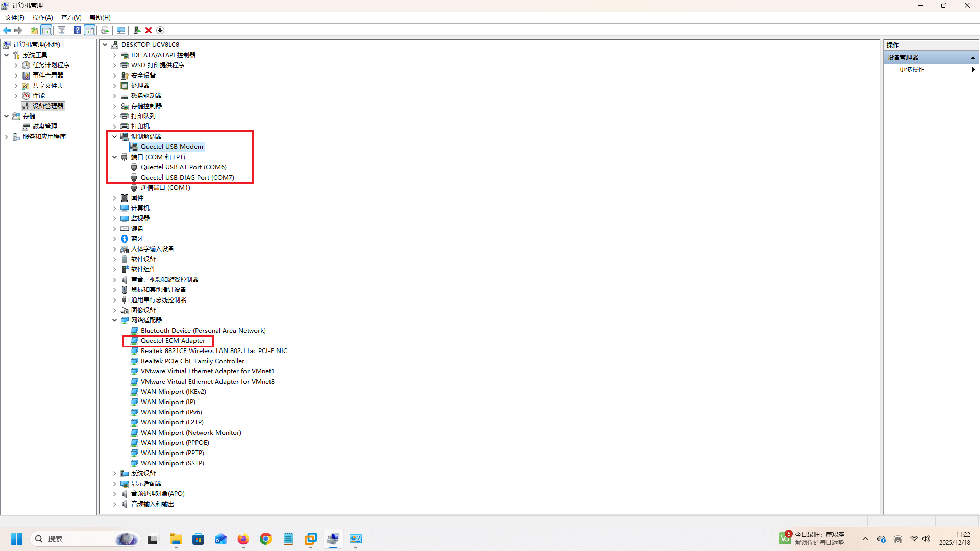Open the 操作(A) menu
980x551 pixels.
tap(42, 17)
